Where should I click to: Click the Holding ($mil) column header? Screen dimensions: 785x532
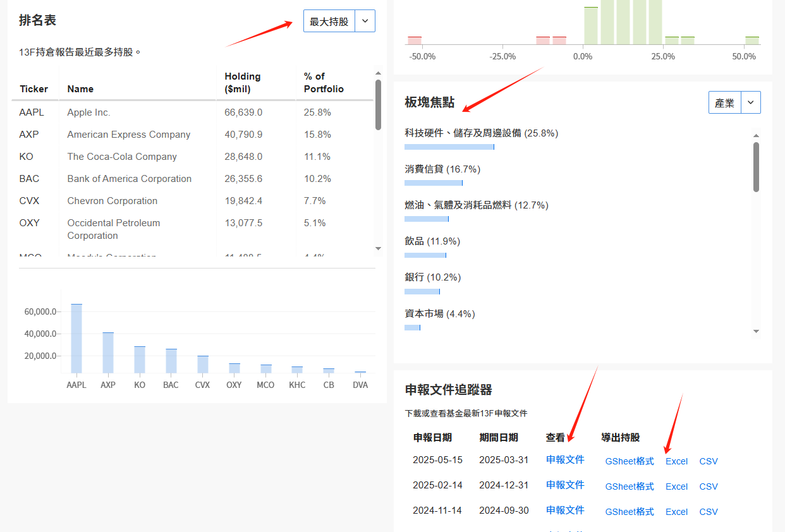243,83
